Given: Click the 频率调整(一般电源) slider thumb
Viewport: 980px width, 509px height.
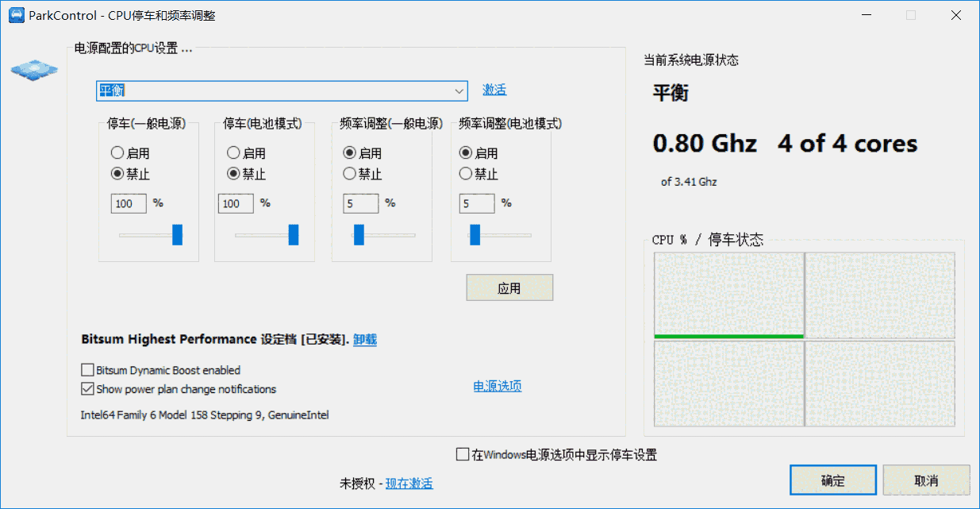Looking at the screenshot, I should [359, 235].
